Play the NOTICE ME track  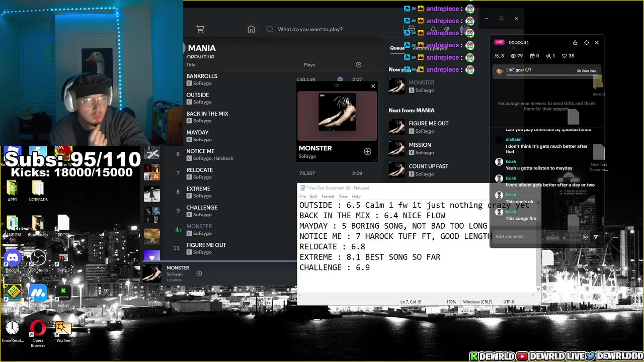[200, 151]
